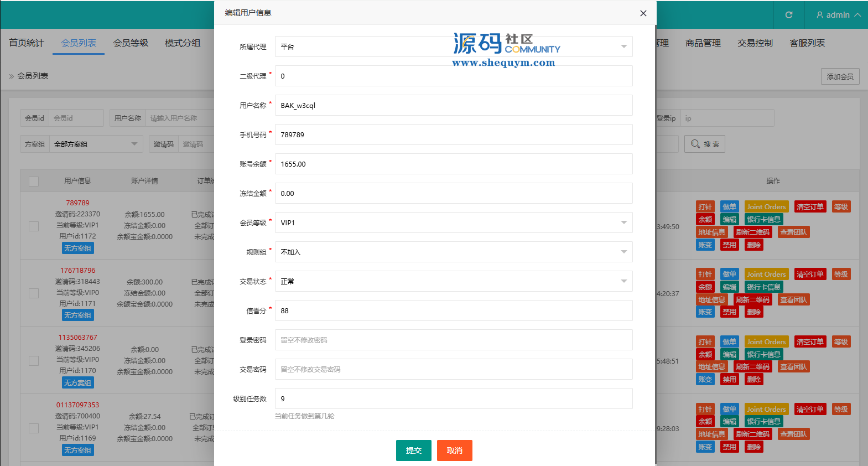Click the orange 取消 button

coord(454,451)
